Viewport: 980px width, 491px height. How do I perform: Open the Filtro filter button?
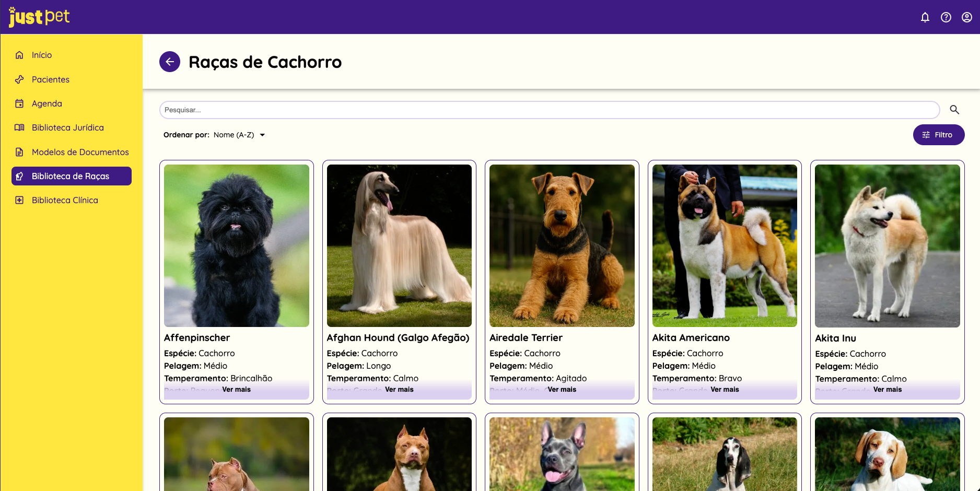coord(939,135)
